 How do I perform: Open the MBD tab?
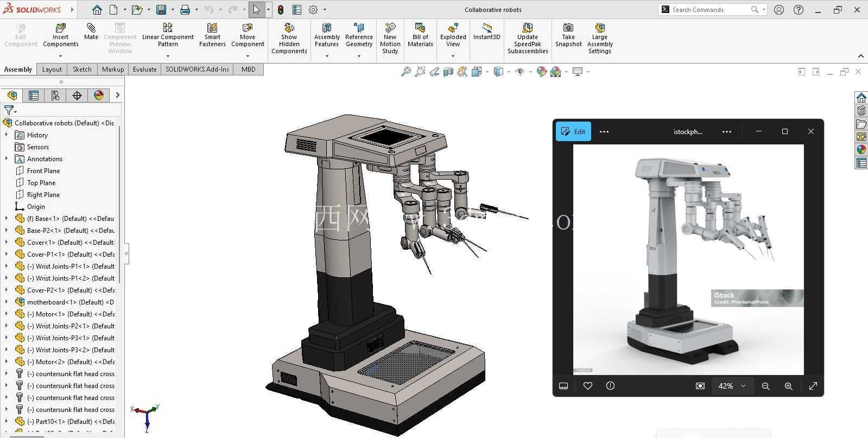click(x=249, y=69)
